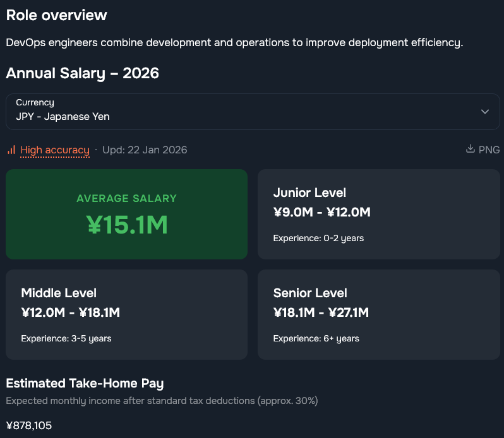Click the Upd: 22 Jan 2026 text
The width and height of the screenshot is (504, 438).
coord(145,150)
